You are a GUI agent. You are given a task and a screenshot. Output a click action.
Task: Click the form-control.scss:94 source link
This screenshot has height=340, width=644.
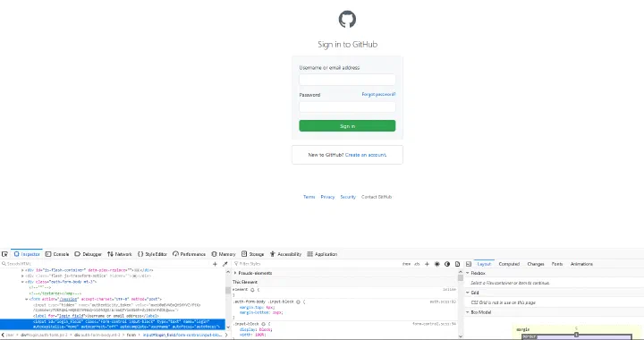(x=434, y=325)
